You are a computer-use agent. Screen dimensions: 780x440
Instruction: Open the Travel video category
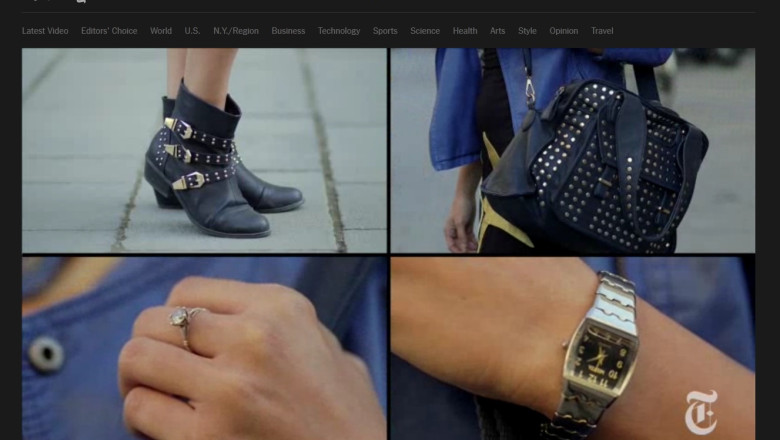[602, 31]
